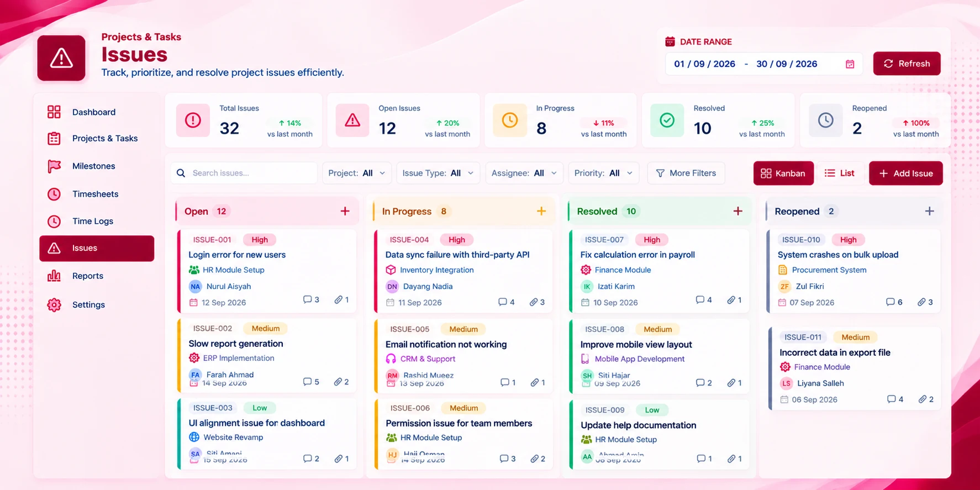Open issue 'Fix calculation error in payroll'
This screenshot has width=980, height=490.
637,255
